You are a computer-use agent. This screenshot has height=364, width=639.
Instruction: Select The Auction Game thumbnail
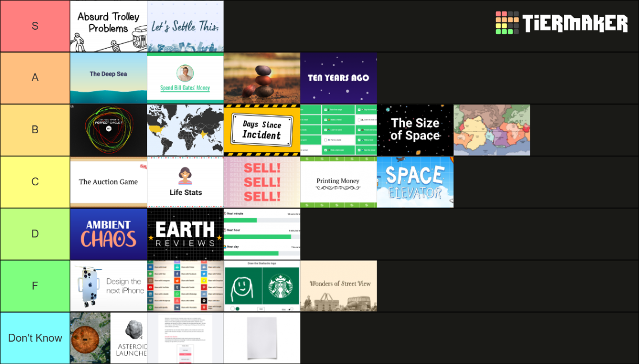[108, 182]
